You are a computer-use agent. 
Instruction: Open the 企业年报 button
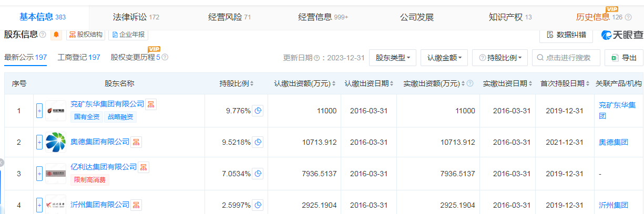click(x=128, y=35)
